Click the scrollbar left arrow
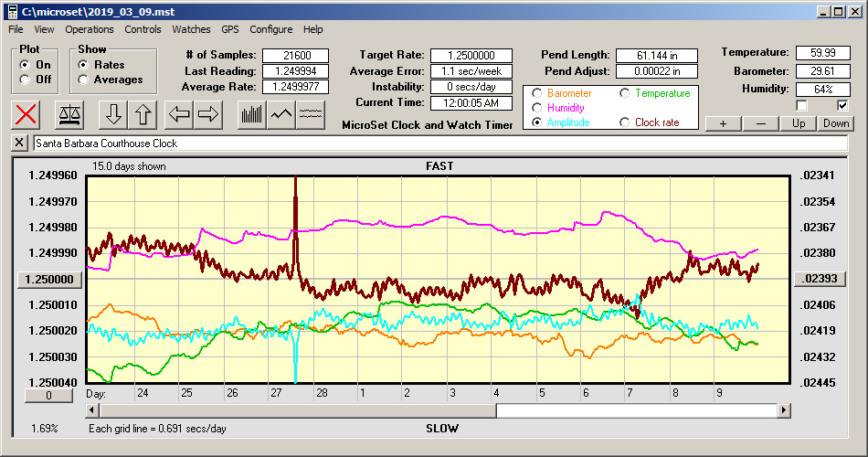This screenshot has height=457, width=868. [x=93, y=410]
